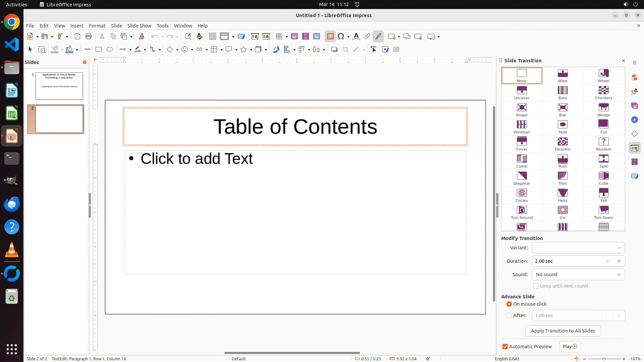644x362 pixels.
Task: Select the Rectangle drawing tool
Action: click(x=99, y=50)
